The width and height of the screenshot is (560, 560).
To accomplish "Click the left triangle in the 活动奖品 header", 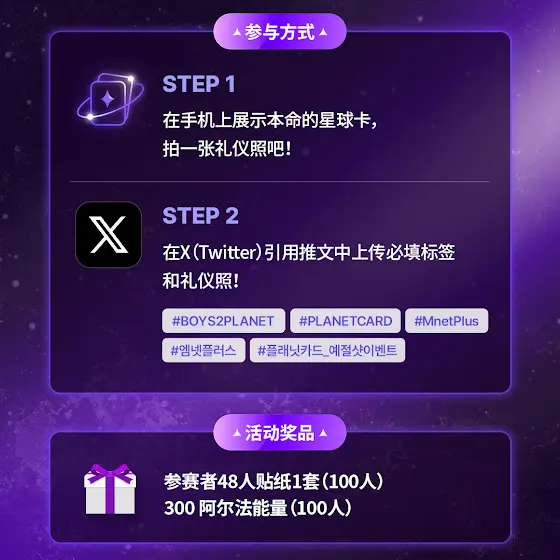I will (236, 433).
